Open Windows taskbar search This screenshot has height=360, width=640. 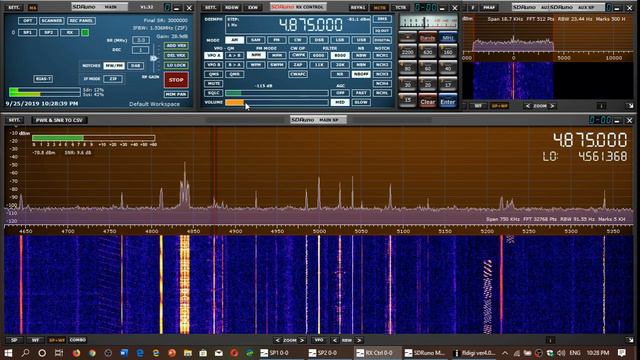[x=25, y=353]
